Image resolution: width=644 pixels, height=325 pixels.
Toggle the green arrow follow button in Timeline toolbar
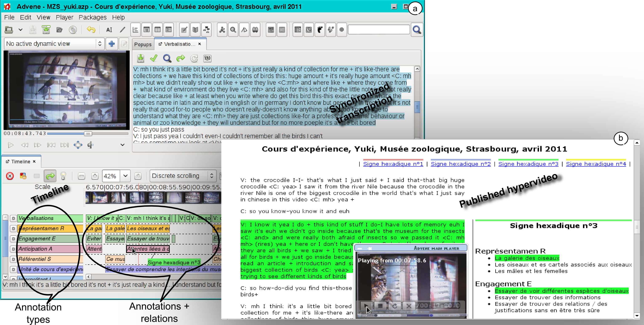coord(50,176)
